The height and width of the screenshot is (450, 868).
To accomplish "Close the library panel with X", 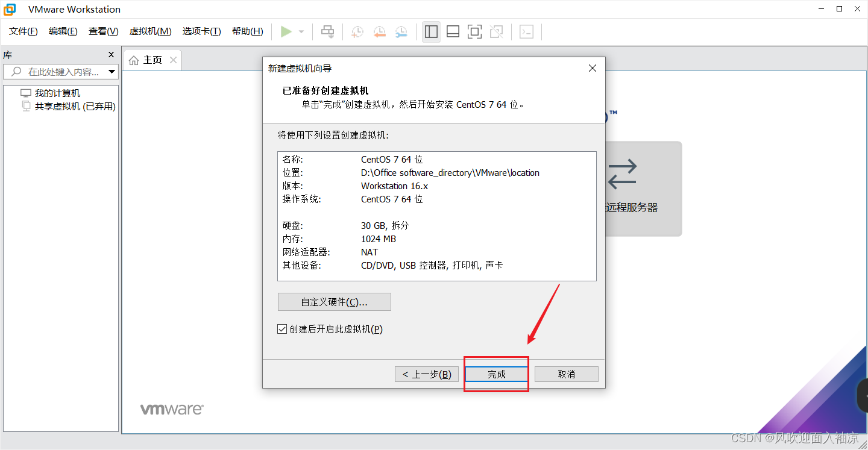I will pos(111,54).
